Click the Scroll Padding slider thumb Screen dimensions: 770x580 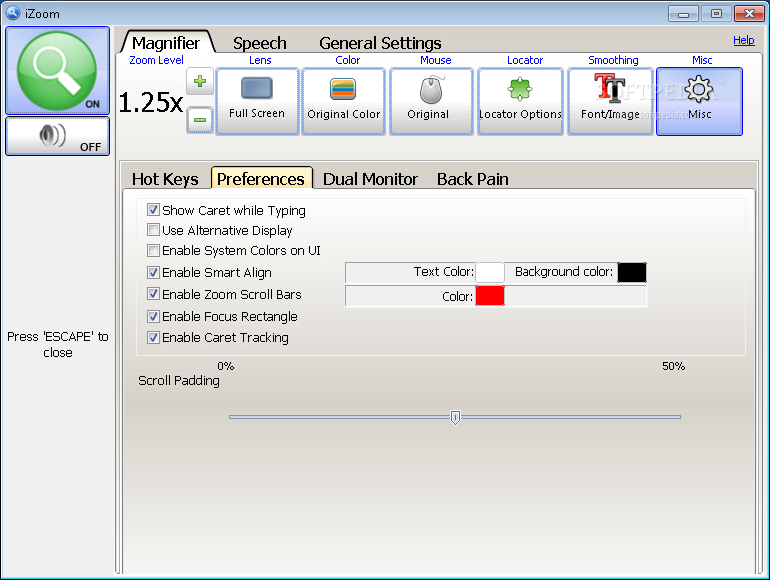(x=455, y=417)
